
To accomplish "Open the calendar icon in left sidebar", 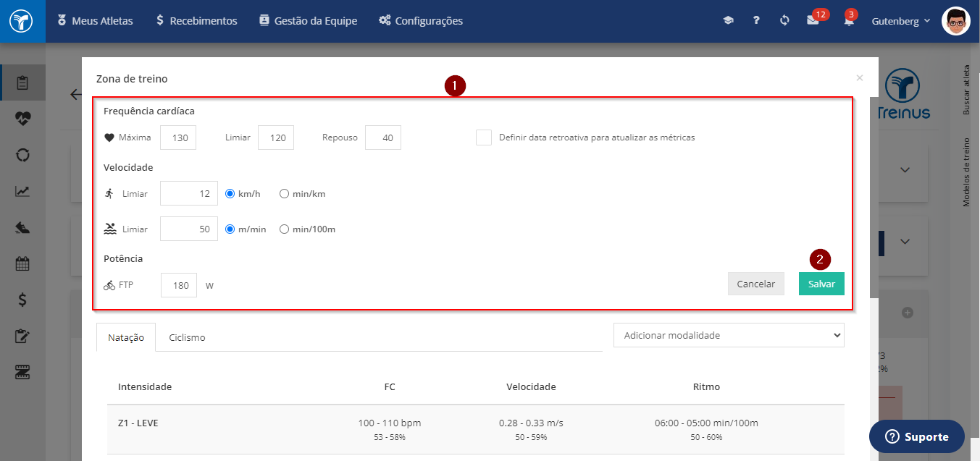I will 22,263.
